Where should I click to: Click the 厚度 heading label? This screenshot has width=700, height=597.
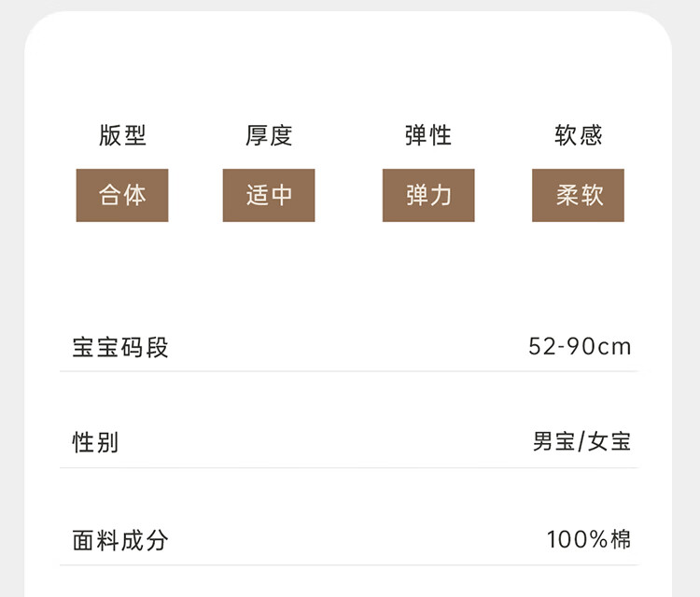[x=269, y=136]
